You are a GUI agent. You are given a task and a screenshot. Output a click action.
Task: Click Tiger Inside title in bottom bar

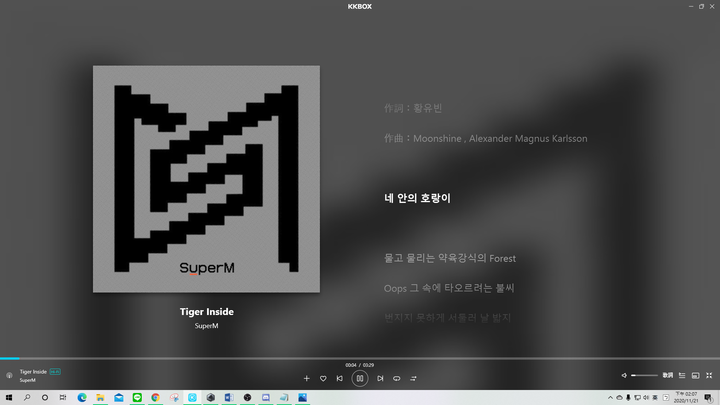tap(33, 371)
